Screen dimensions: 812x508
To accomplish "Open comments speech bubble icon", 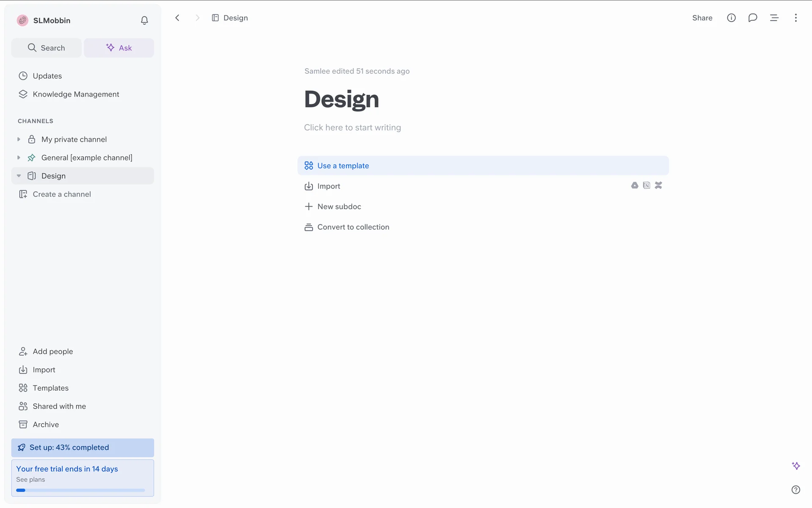I will (752, 18).
